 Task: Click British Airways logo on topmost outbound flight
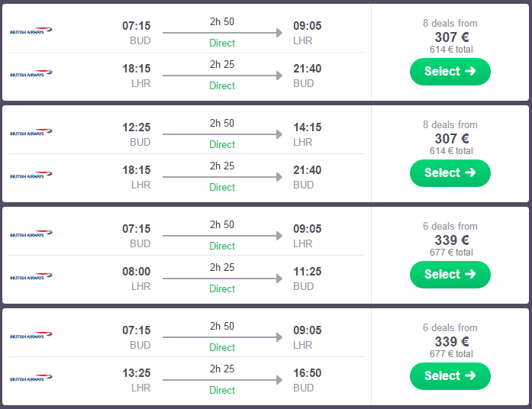click(31, 31)
